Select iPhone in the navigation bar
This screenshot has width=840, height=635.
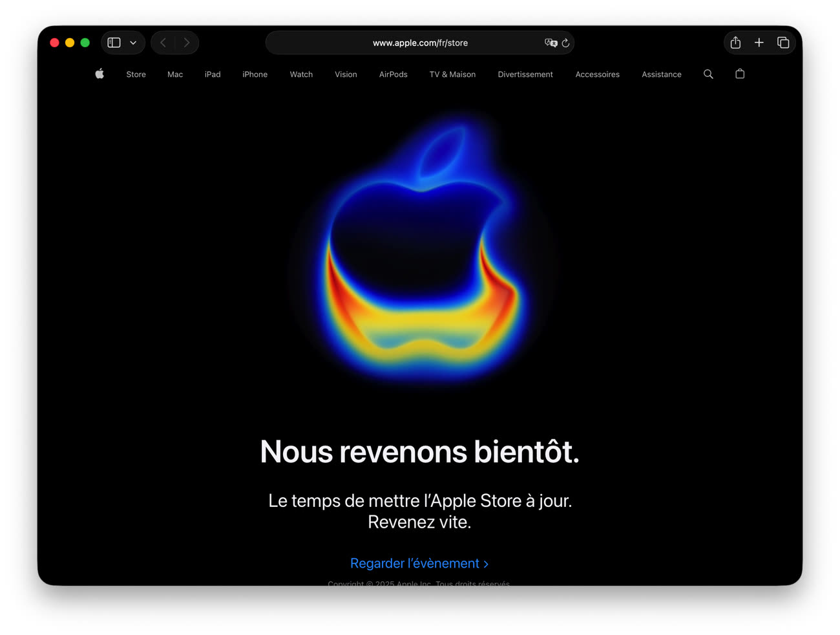point(255,74)
